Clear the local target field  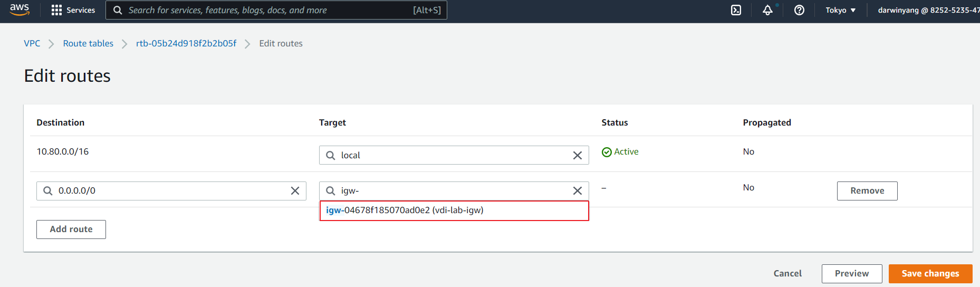[x=577, y=155]
